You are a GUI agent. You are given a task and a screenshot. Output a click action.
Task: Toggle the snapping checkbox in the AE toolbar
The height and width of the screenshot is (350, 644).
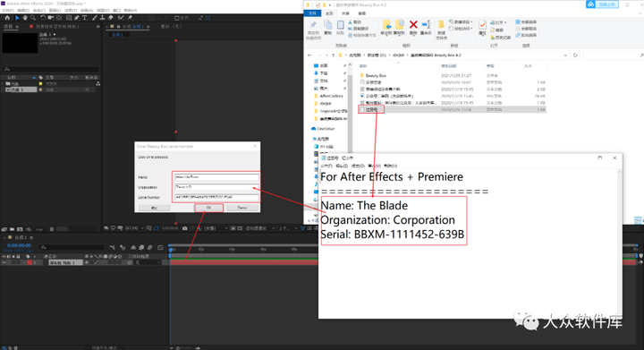pos(176,18)
